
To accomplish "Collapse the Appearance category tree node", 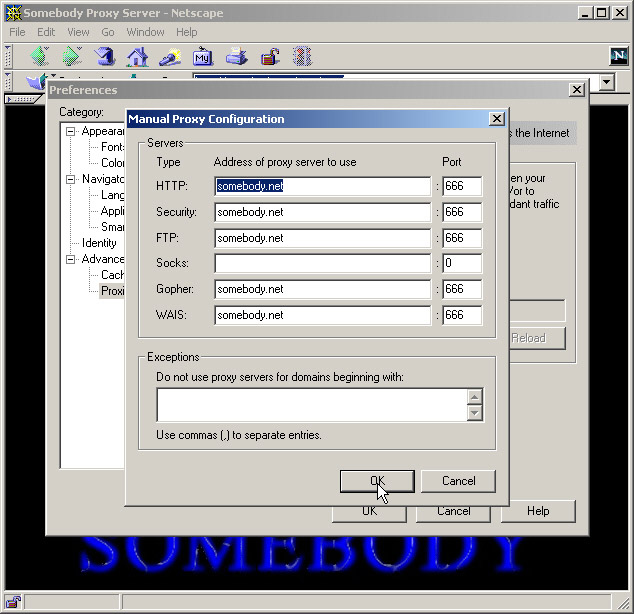I will [71, 132].
